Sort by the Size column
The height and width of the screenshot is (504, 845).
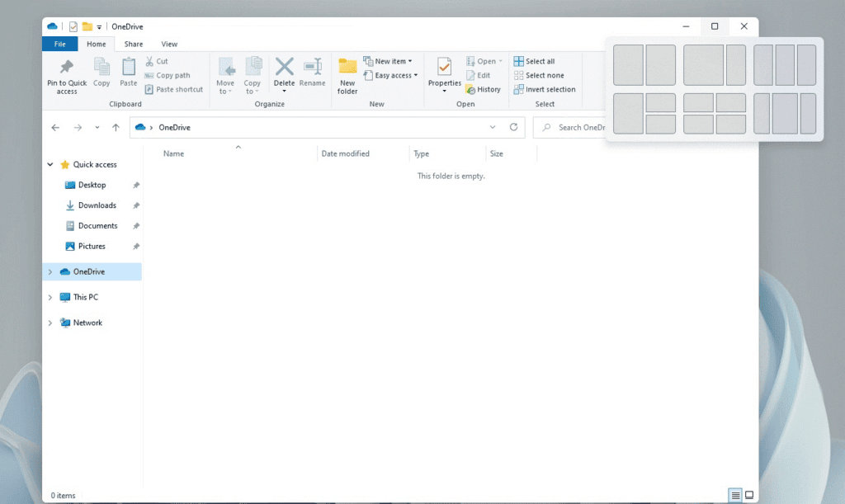[x=496, y=153]
